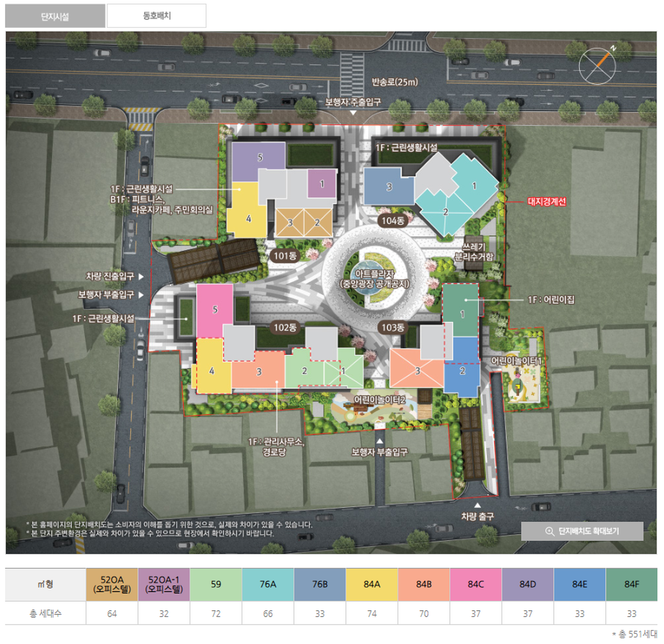Click the 1F : 관리사무소, 경로당 label
The width and height of the screenshot is (664, 644).
276,447
